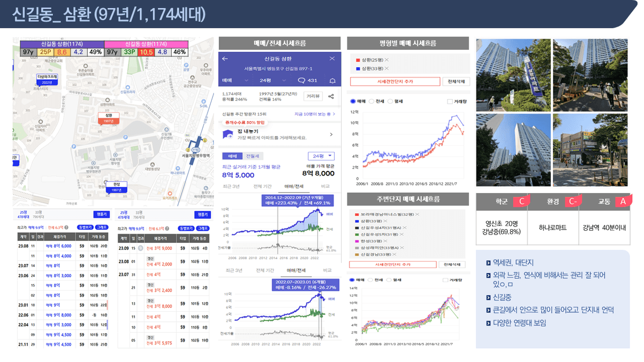
Task: Select 매매 radio in 주변단지 매매 시세흐름 chart
Action: pos(353,279)
